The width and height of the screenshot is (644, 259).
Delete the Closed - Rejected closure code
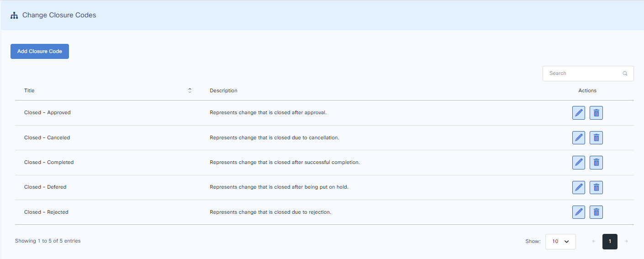596,212
